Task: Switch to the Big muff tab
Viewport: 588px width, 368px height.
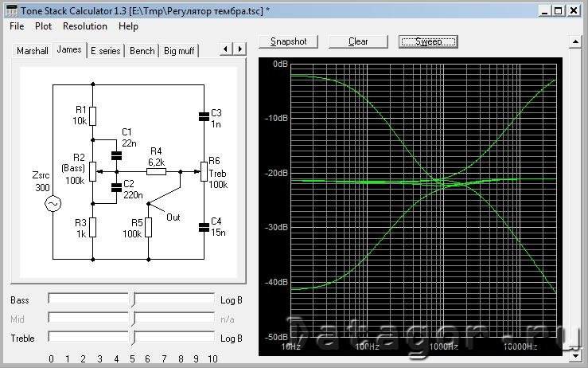Action: pyautogui.click(x=179, y=51)
